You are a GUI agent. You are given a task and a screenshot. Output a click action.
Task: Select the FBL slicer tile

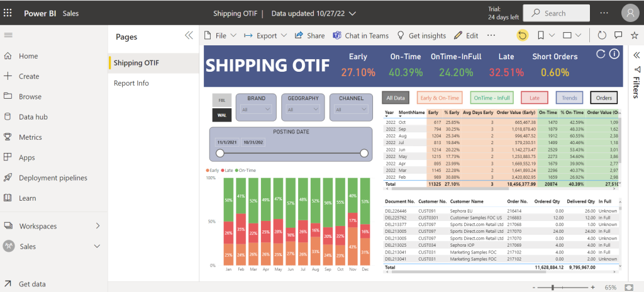click(222, 100)
